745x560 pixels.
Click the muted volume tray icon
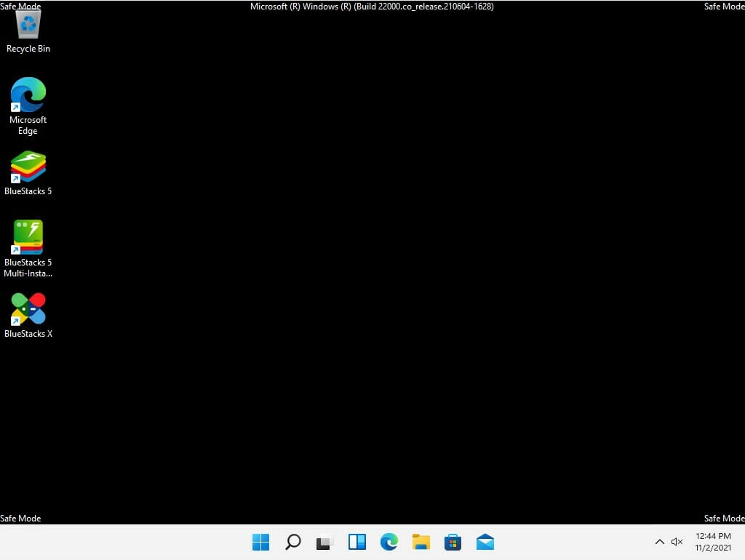click(677, 542)
